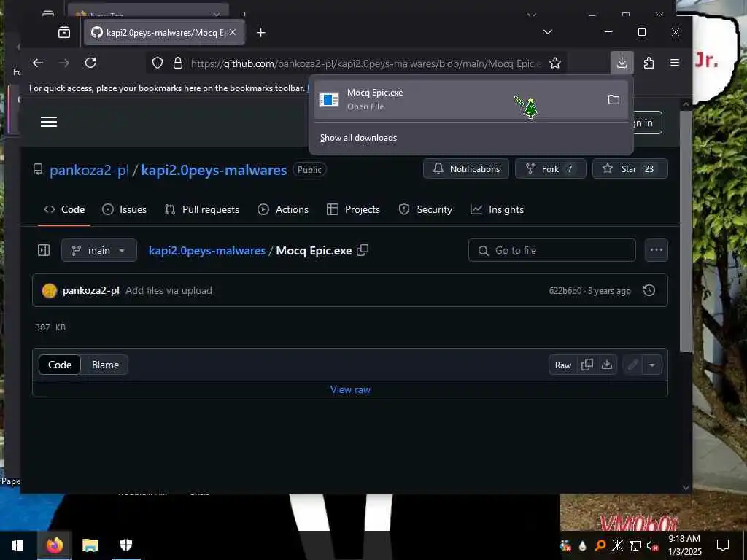This screenshot has width=747, height=560.
Task: View file history clock icon
Action: 649,290
